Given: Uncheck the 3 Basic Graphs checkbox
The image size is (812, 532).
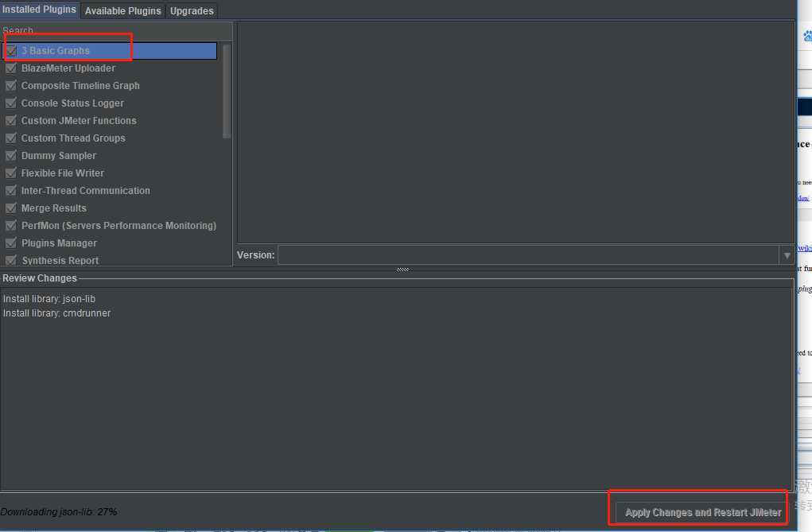Looking at the screenshot, I should coord(11,51).
